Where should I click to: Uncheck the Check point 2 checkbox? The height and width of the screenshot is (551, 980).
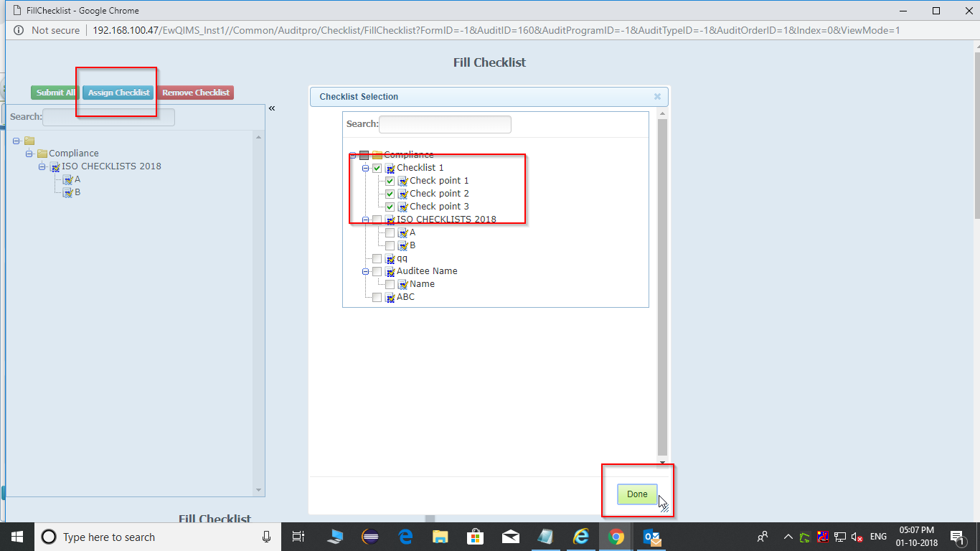[x=390, y=194]
